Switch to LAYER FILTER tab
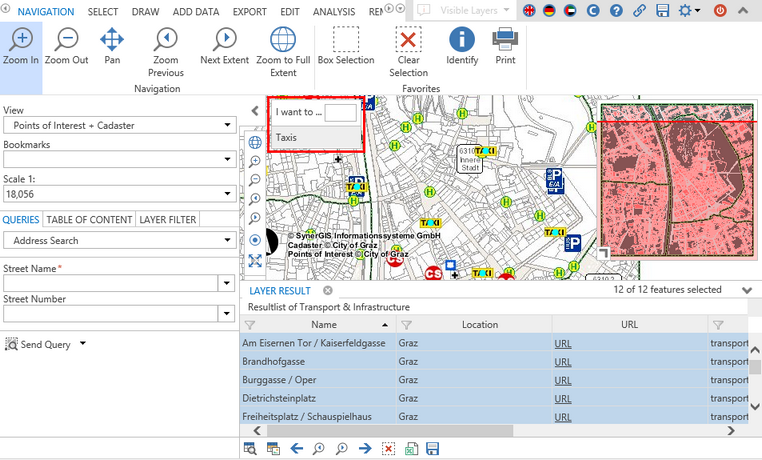Image resolution: width=762 pixels, height=460 pixels. pos(168,220)
